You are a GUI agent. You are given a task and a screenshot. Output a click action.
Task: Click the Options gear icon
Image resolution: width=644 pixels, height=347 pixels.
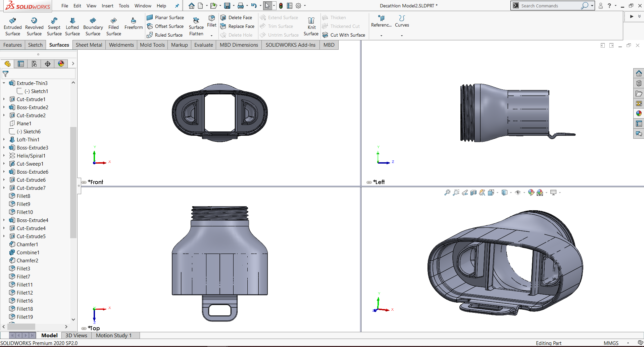coord(298,6)
